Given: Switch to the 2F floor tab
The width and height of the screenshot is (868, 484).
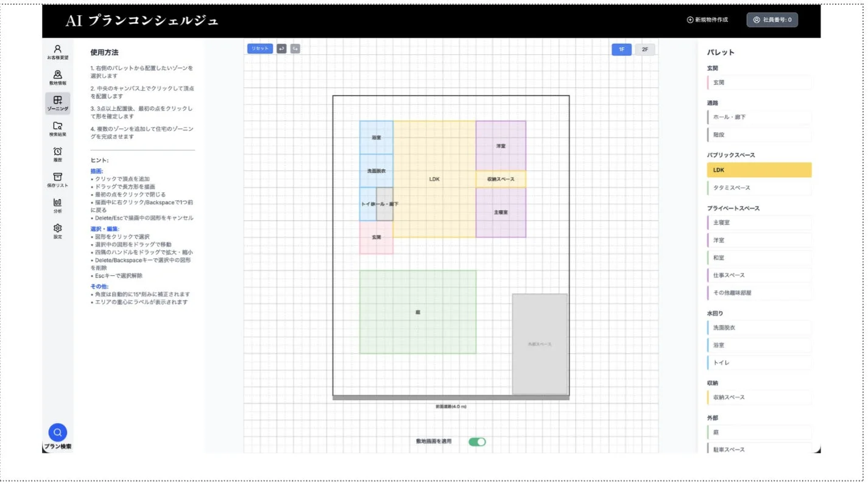Looking at the screenshot, I should pos(644,50).
